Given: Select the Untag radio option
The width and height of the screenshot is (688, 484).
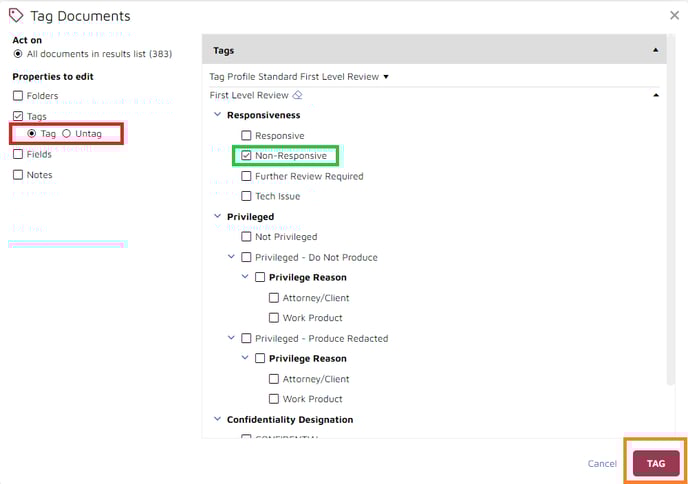Looking at the screenshot, I should tap(66, 133).
